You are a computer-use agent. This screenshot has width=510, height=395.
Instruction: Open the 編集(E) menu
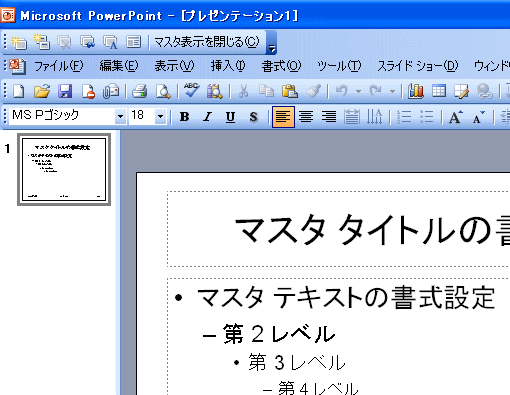point(119,66)
